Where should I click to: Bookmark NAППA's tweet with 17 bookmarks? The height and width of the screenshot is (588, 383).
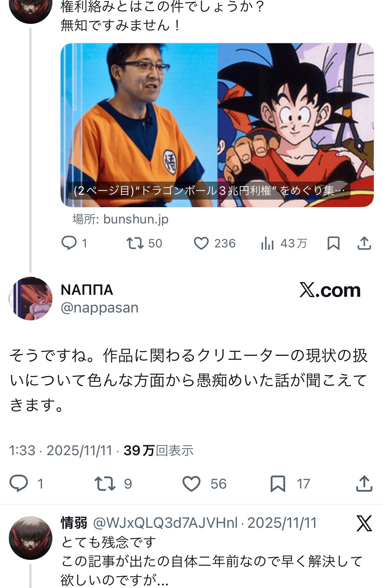(x=278, y=484)
